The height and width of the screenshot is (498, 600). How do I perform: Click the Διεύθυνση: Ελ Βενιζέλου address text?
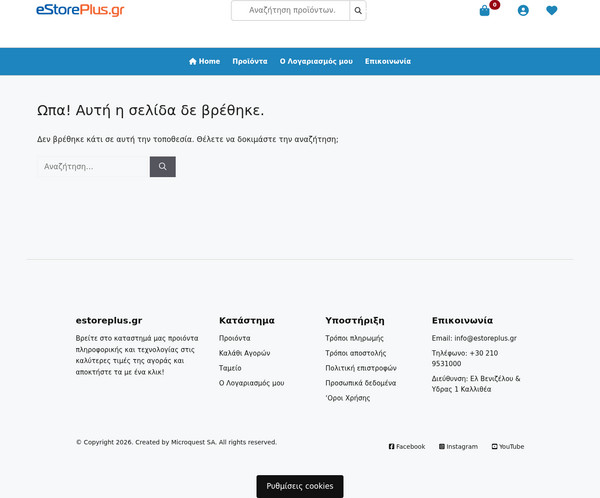coord(476,384)
